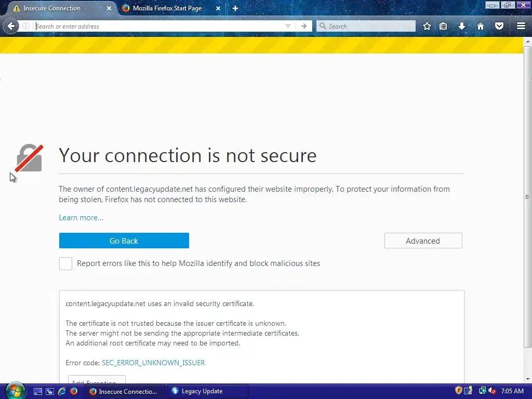Open the security shield tray icon
Image resolution: width=532 pixels, height=399 pixels.
tap(459, 391)
